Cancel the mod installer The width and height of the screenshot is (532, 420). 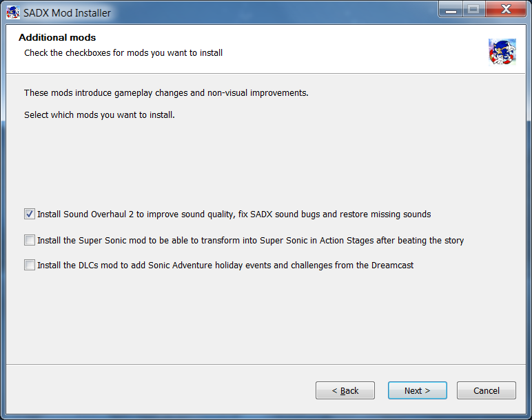coord(487,390)
